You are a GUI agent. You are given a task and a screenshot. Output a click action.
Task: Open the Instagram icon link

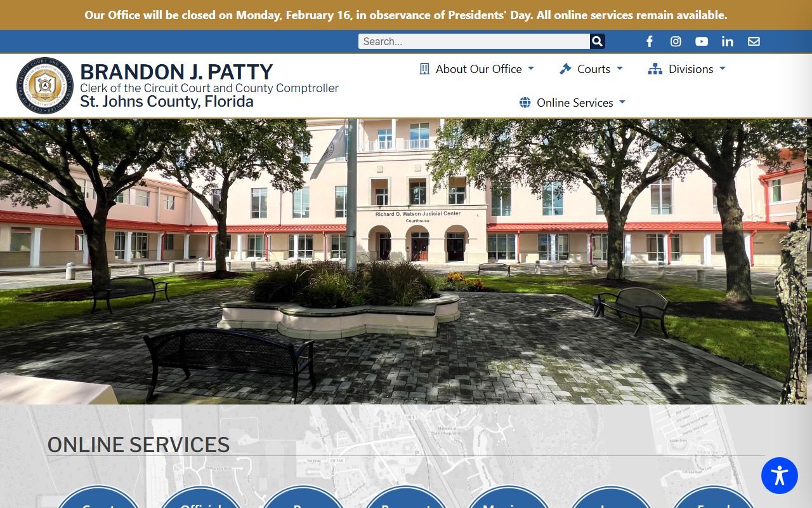tap(676, 41)
